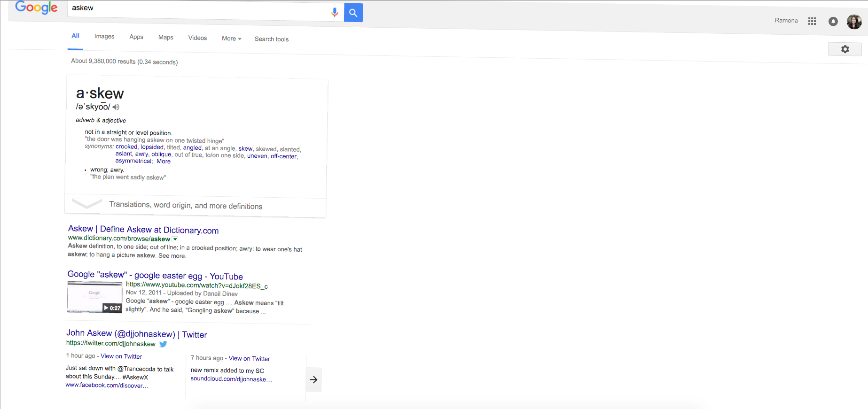Click the www.dictionary.com/browse/askew URL text

pos(119,239)
